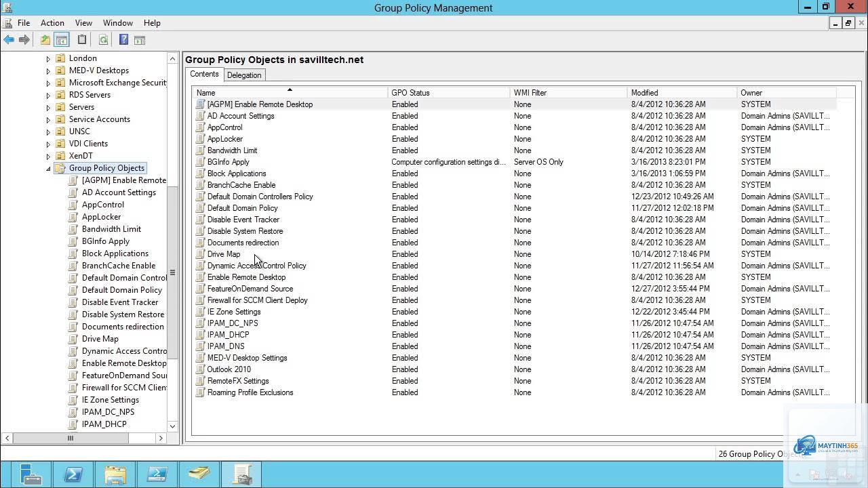Click the folder icon beside VDI Clients
868x488 pixels.
click(60, 144)
